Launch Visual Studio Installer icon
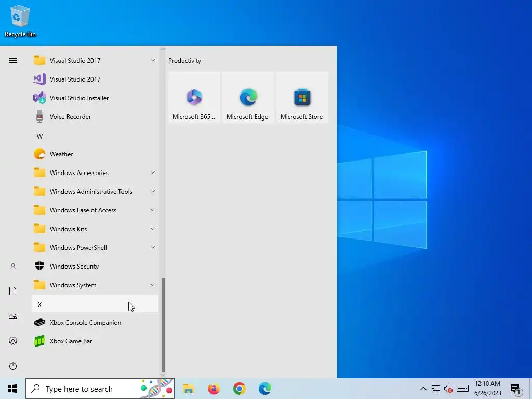The image size is (532, 399). (39, 98)
